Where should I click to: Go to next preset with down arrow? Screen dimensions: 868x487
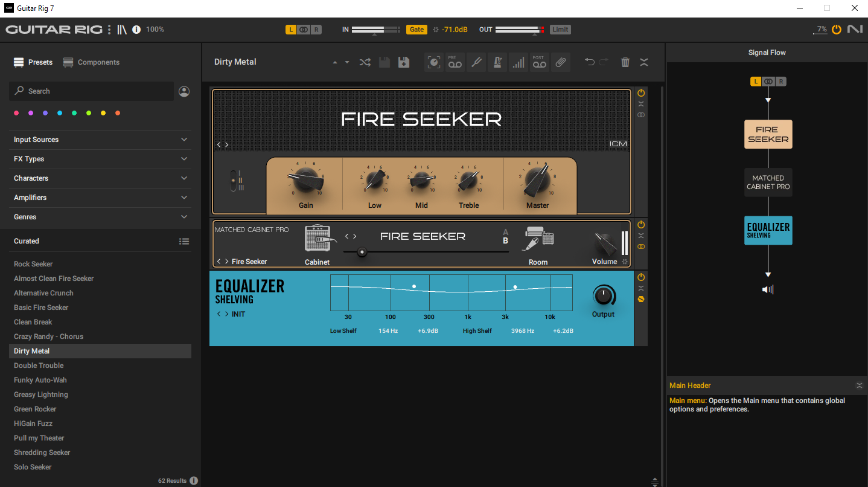tap(347, 62)
